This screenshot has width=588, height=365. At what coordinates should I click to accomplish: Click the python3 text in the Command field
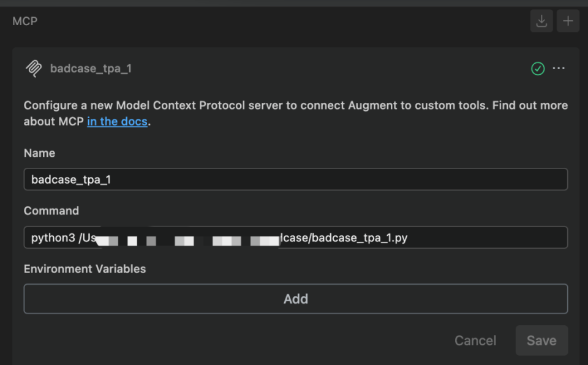click(53, 238)
